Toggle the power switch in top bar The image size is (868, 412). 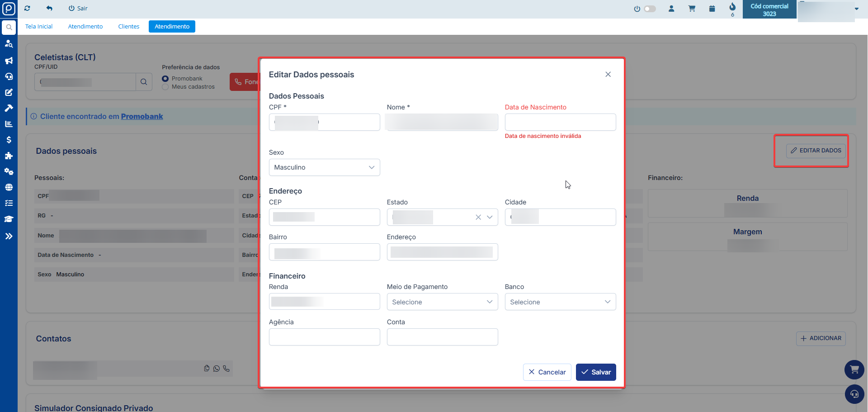point(649,9)
